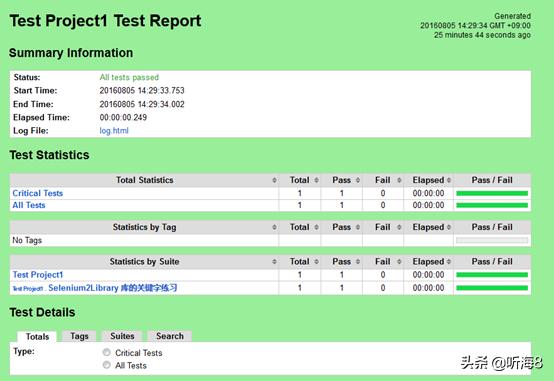This screenshot has height=381, width=554.
Task: Click the 'Summary Information' heading
Action: (x=71, y=53)
